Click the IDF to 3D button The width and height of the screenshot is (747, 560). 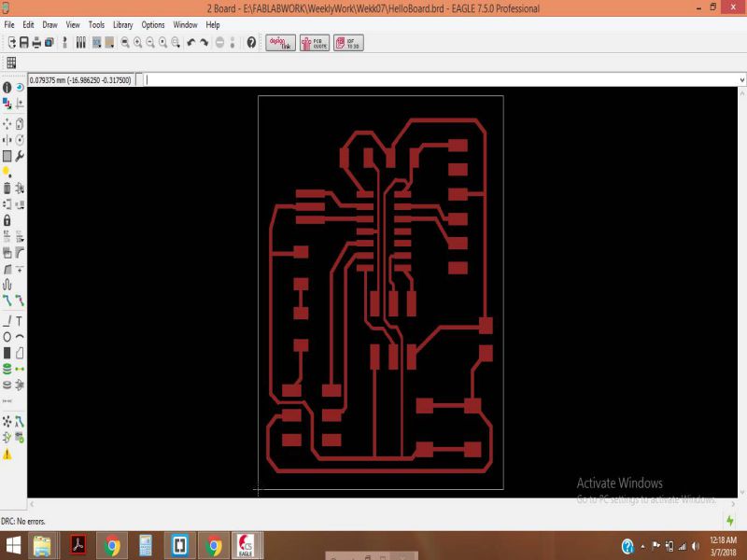348,43
